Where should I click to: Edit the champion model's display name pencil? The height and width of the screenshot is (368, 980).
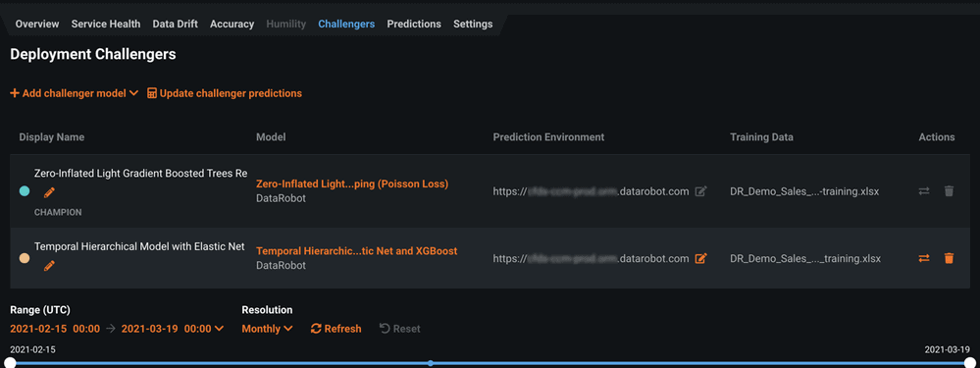coord(49,192)
